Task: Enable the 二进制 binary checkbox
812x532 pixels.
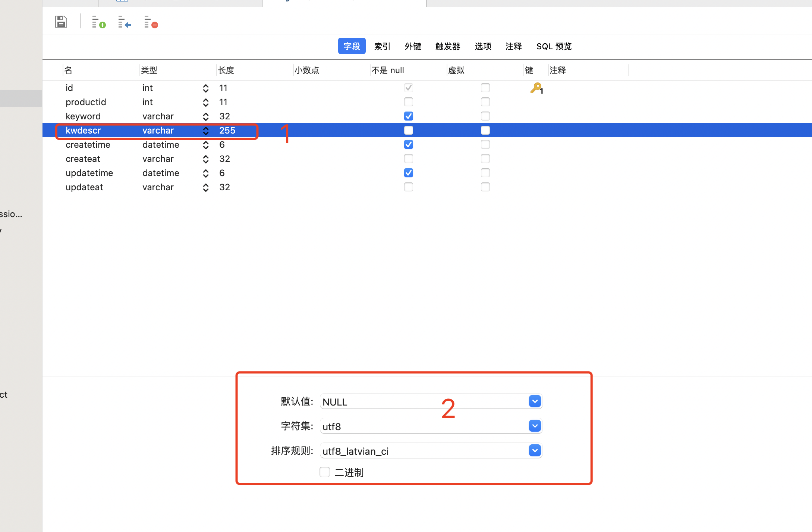Action: [x=325, y=472]
